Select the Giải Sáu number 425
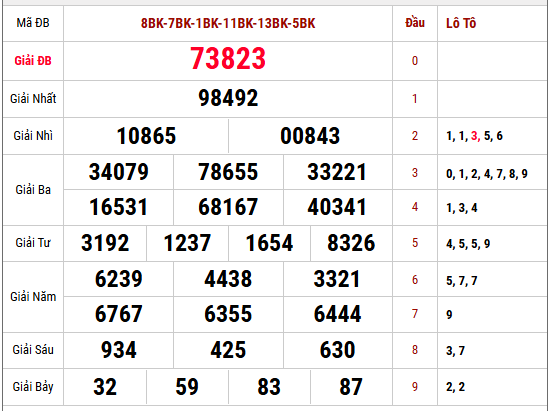Image resolution: width=551 pixels, height=411 pixels. coord(228,350)
